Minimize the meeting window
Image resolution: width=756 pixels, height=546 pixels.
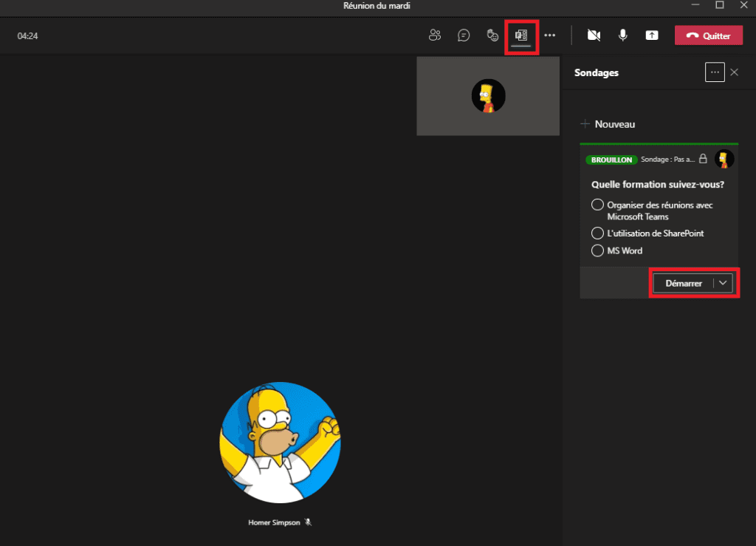pos(695,5)
